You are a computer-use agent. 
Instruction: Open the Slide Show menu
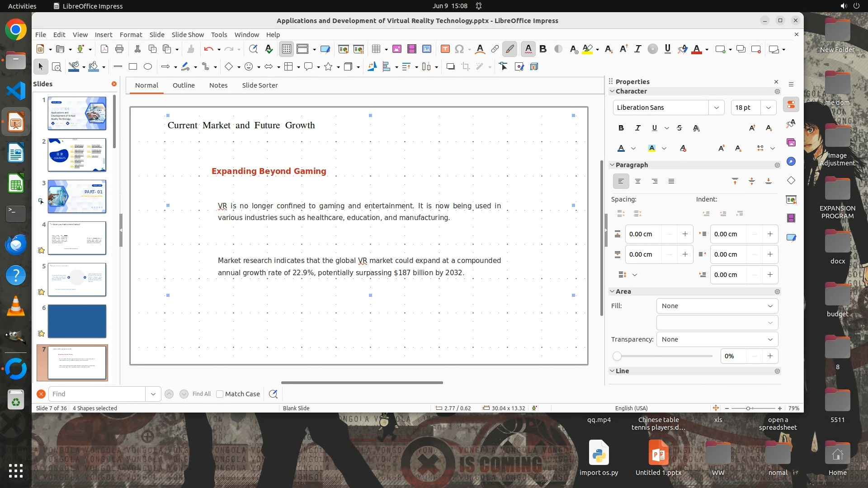coord(188,34)
